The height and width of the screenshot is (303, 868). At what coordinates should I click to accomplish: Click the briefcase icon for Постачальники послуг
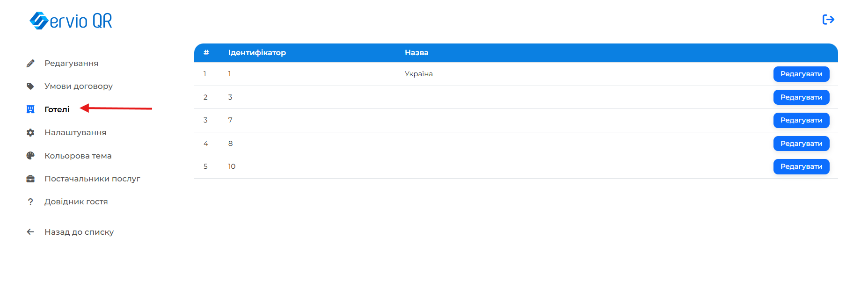(x=30, y=179)
